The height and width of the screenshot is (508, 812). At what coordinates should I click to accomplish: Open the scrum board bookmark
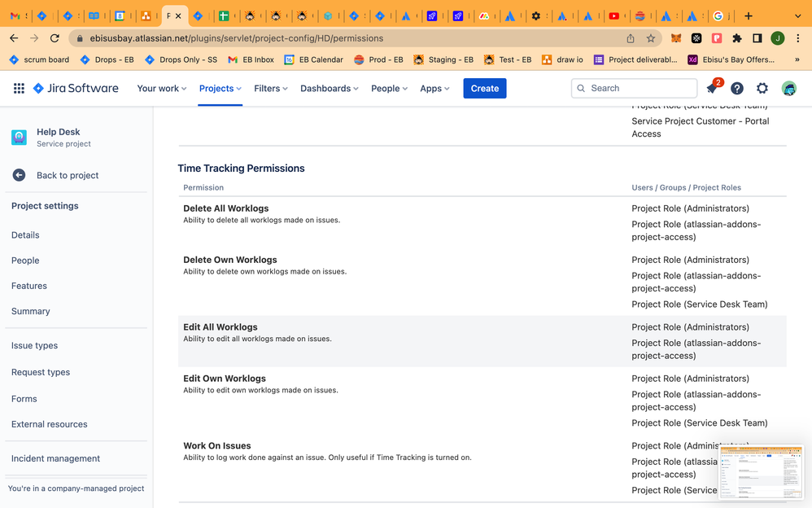[x=39, y=59]
